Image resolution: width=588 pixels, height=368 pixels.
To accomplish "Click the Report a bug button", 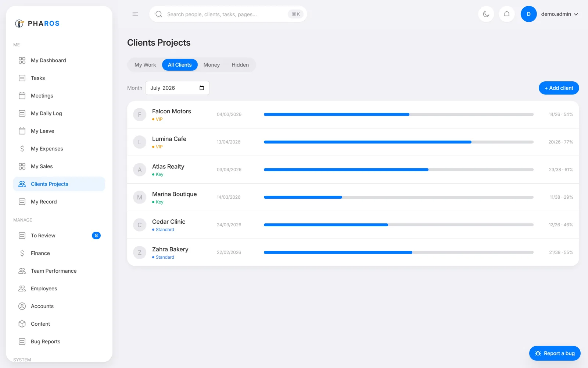I will tap(555, 353).
